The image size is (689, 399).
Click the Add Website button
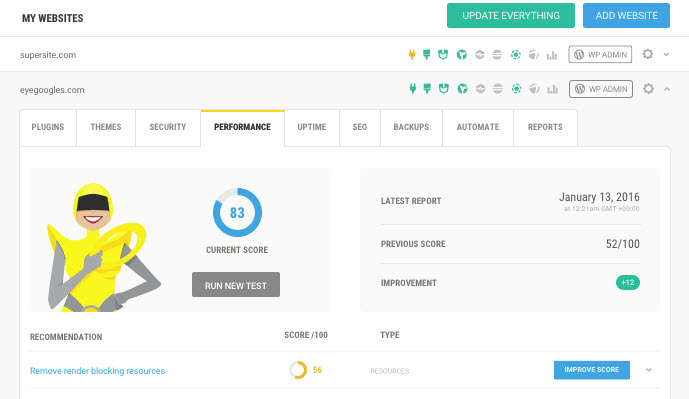coord(626,15)
